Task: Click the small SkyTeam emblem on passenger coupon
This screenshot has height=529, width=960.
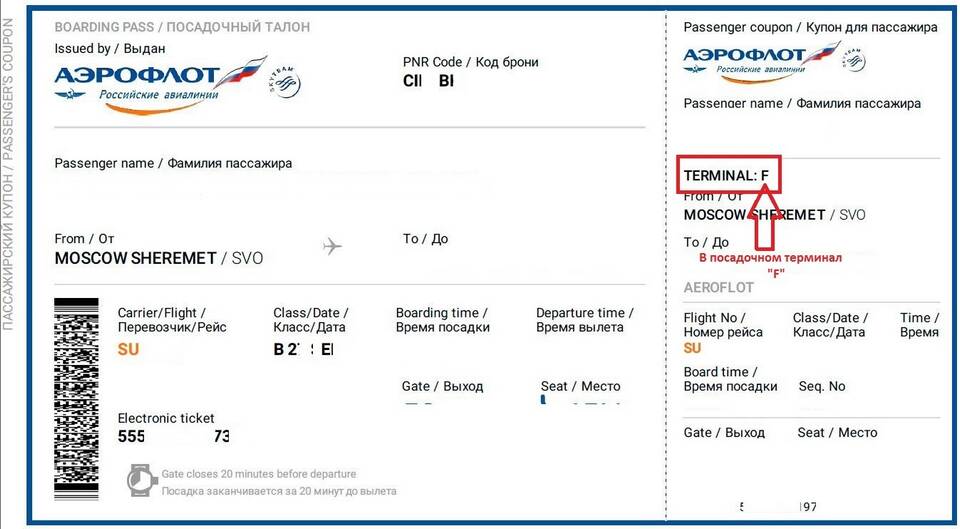Action: coord(853,60)
